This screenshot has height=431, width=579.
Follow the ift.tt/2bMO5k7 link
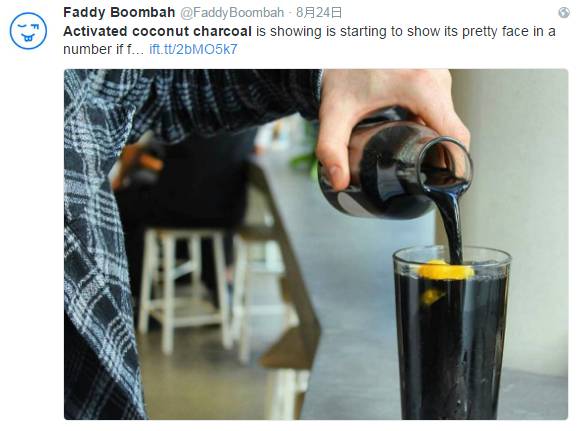pos(193,49)
